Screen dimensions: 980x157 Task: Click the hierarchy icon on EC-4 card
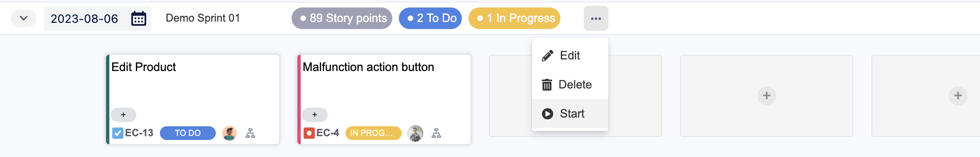436,133
